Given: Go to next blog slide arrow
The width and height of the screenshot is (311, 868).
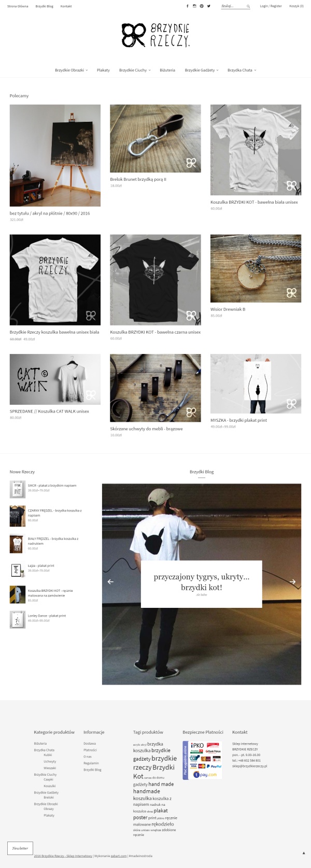Looking at the screenshot, I should (x=292, y=581).
